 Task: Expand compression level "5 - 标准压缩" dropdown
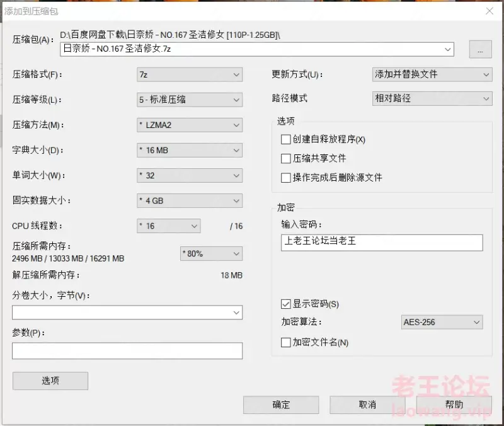tap(190, 100)
